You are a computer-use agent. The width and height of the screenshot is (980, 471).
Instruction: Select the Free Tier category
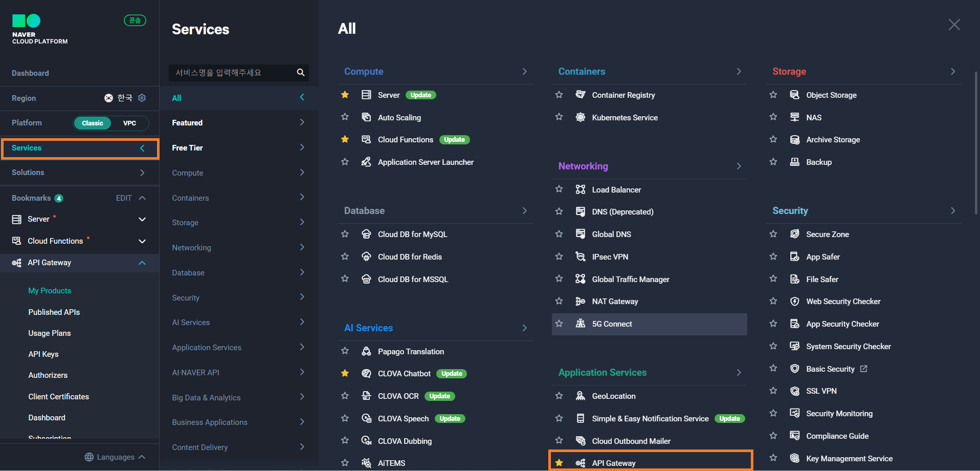coord(239,147)
